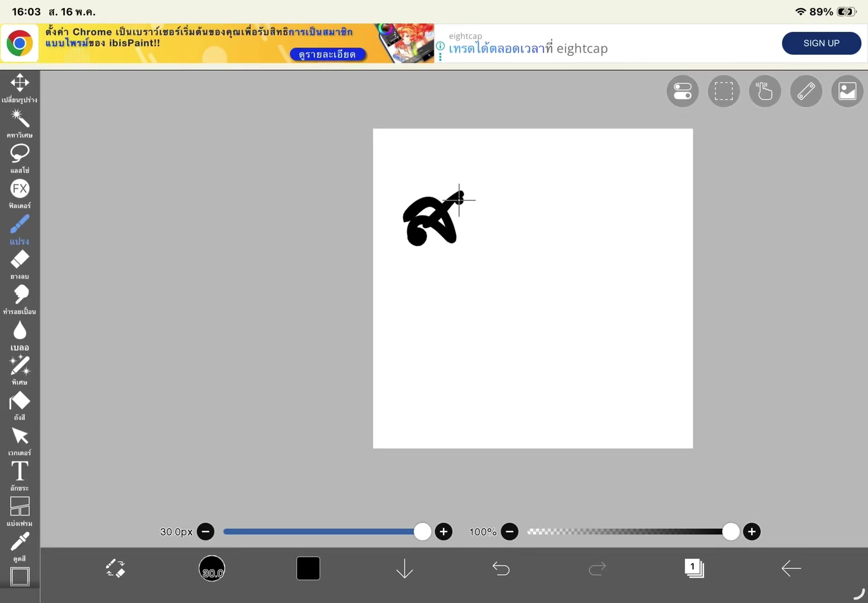The width and height of the screenshot is (868, 603).
Task: Click the 100% opacity value
Action: [x=483, y=532]
